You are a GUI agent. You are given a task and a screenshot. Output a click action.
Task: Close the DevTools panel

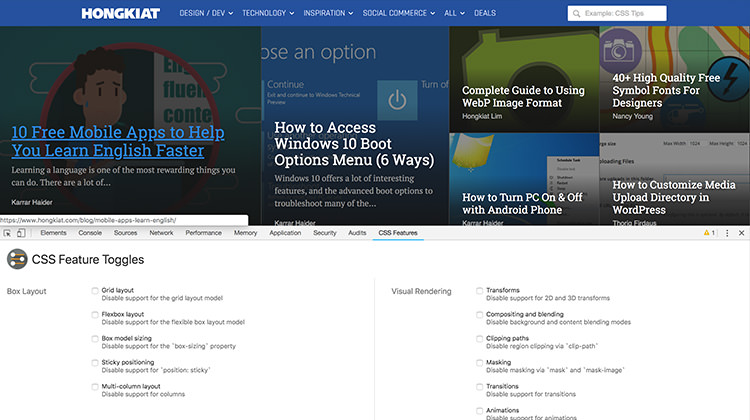click(741, 232)
